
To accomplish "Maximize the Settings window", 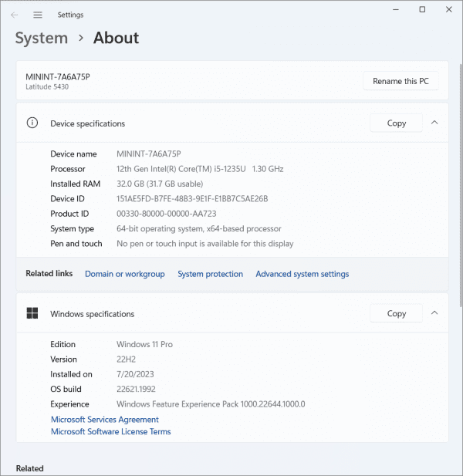I will 422,10.
